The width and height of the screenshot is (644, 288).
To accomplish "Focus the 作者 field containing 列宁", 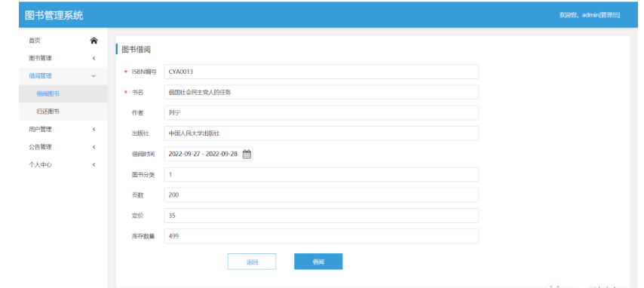I will [321, 112].
